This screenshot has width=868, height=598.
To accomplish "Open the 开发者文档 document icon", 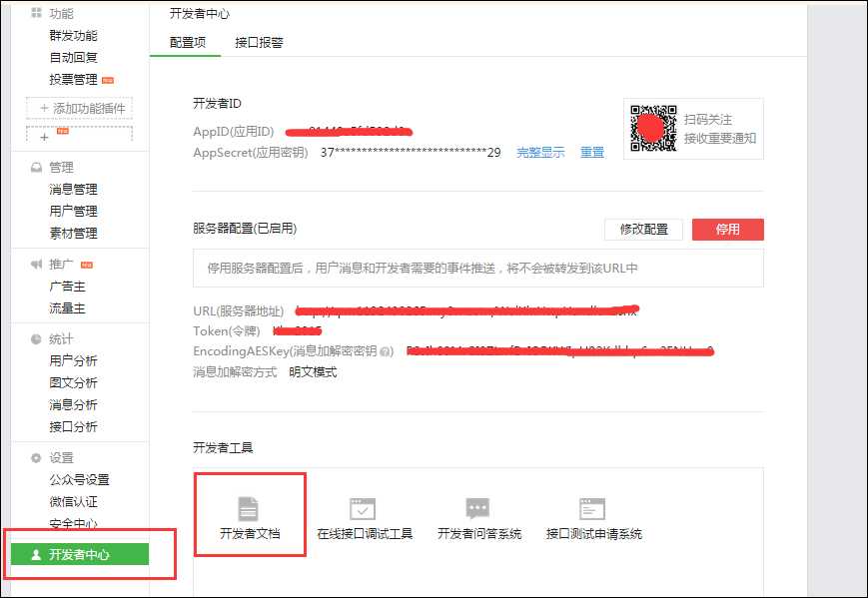I will tap(248, 509).
